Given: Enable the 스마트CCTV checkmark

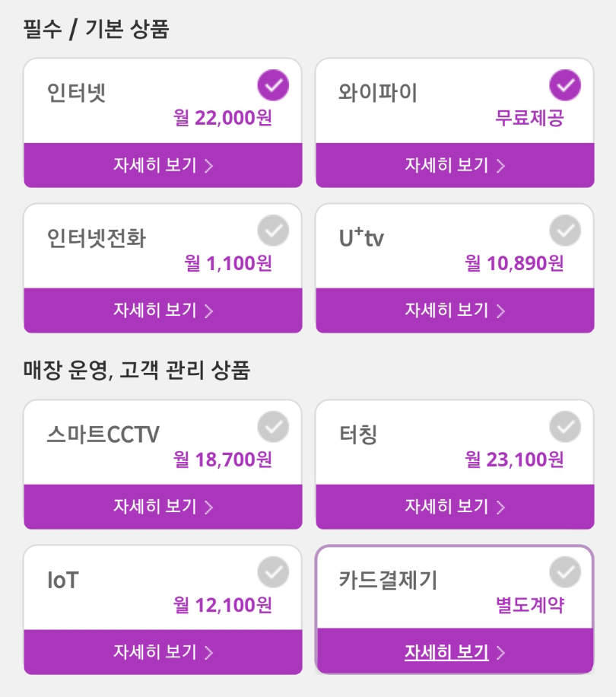Looking at the screenshot, I should point(273,427).
